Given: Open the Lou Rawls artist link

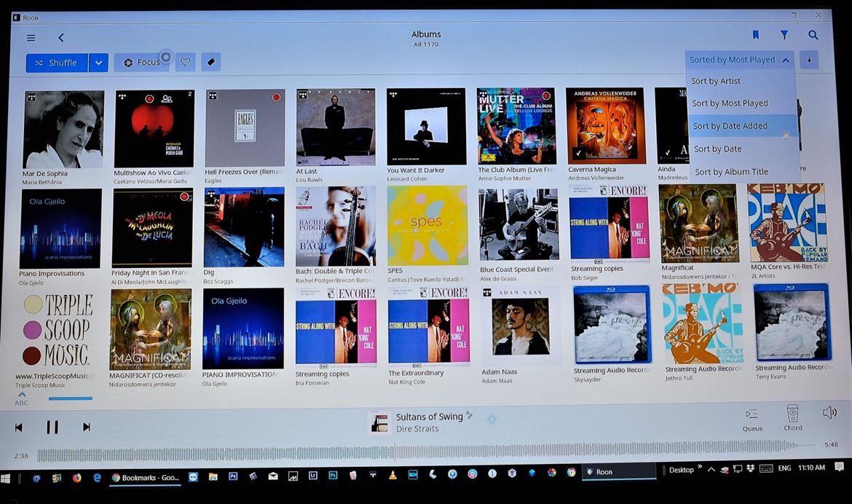Looking at the screenshot, I should coord(309,180).
